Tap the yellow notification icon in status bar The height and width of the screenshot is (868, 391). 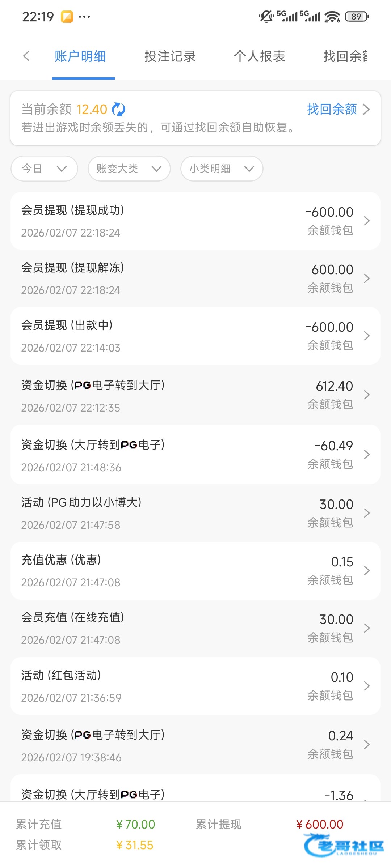(67, 17)
